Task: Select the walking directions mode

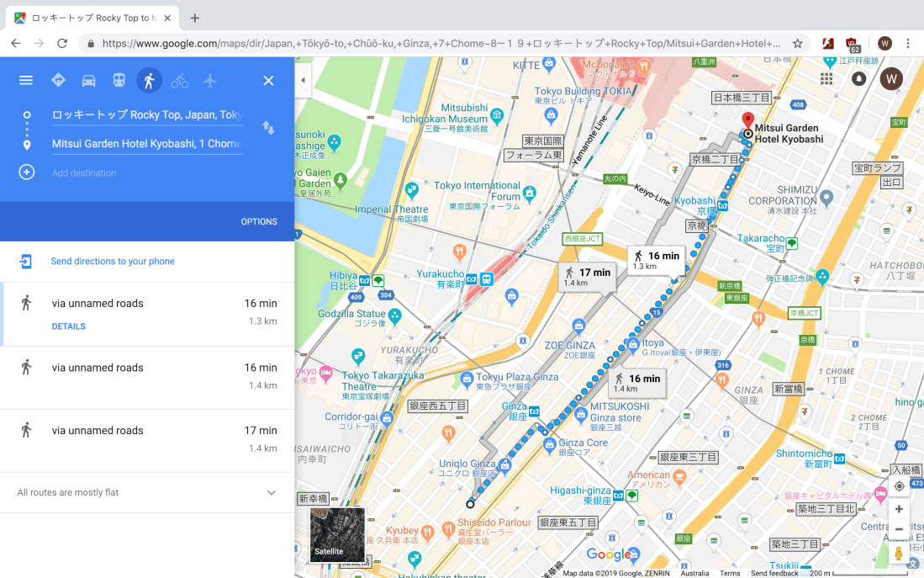Action: coord(149,80)
